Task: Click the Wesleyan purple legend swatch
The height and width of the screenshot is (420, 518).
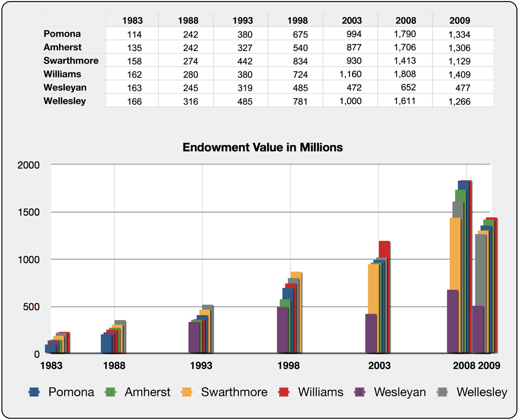Action: click(360, 392)
